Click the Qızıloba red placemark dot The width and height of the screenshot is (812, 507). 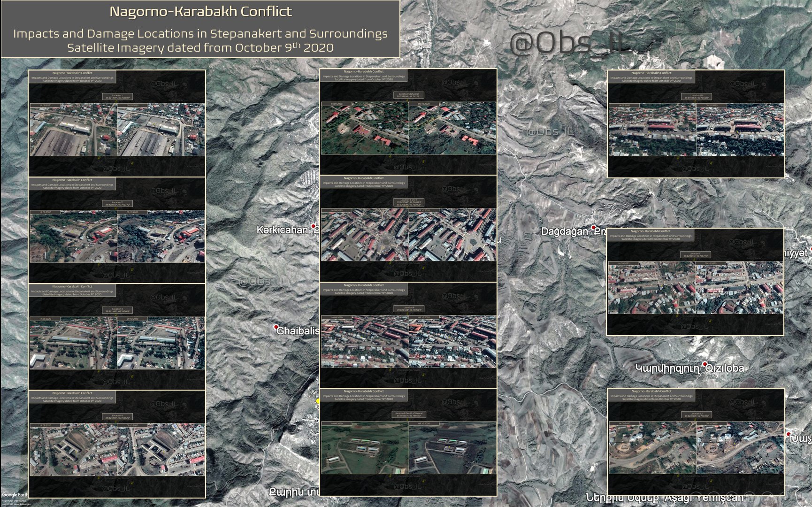(705, 364)
